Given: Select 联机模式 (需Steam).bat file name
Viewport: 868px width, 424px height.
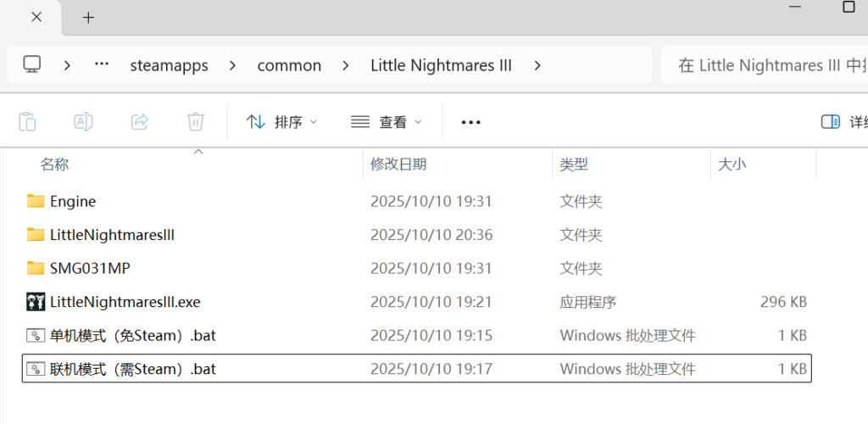Looking at the screenshot, I should 133,369.
